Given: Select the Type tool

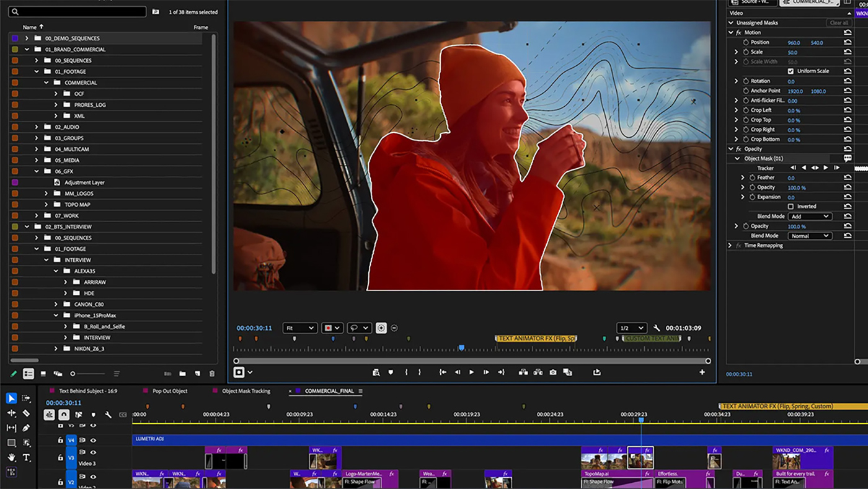Looking at the screenshot, I should point(26,458).
